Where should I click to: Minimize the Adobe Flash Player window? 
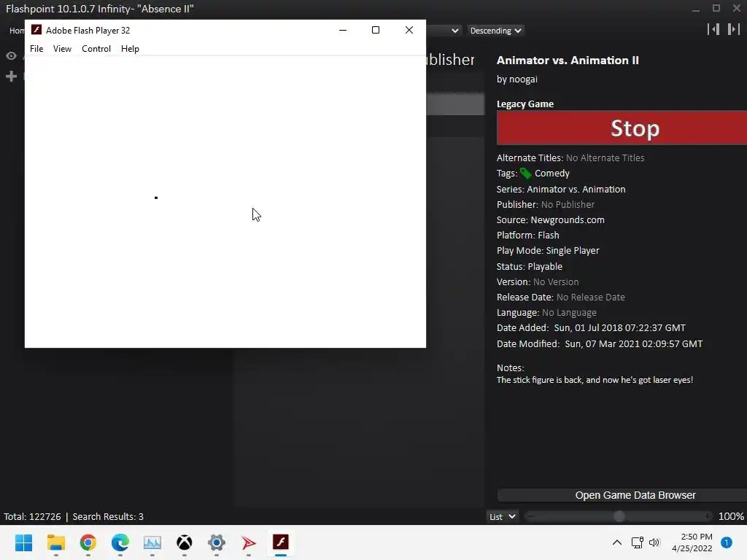[343, 30]
